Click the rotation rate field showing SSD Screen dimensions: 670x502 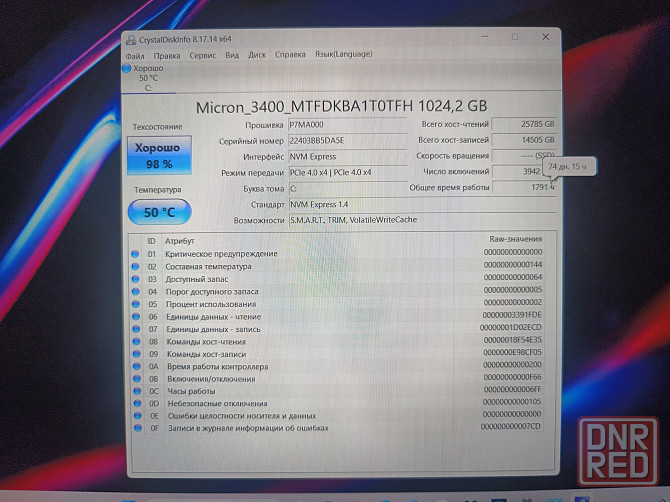[x=524, y=156]
